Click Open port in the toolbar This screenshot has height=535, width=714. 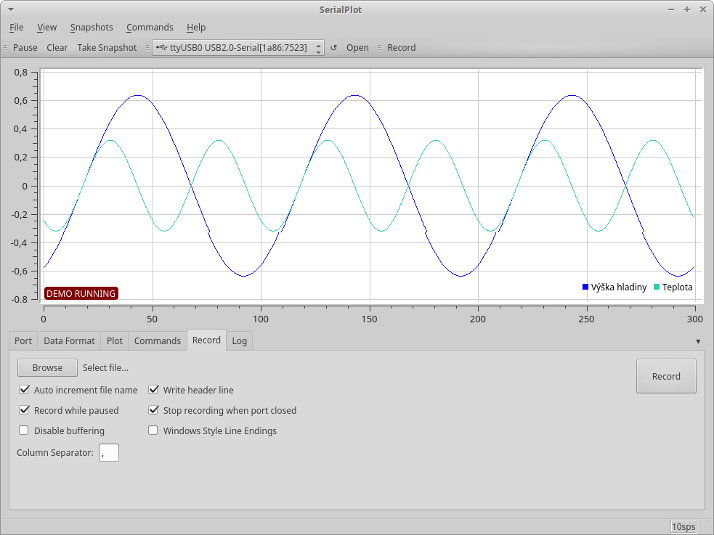[x=357, y=47]
